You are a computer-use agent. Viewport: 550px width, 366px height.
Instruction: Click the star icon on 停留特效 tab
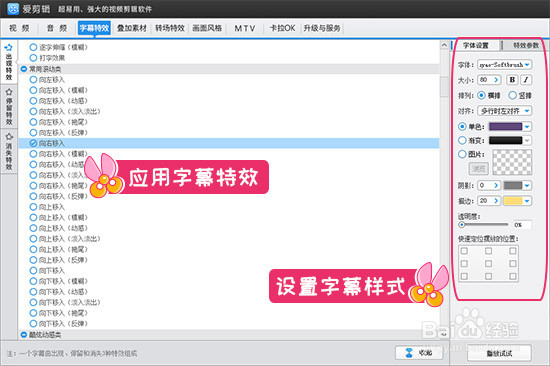[9, 92]
